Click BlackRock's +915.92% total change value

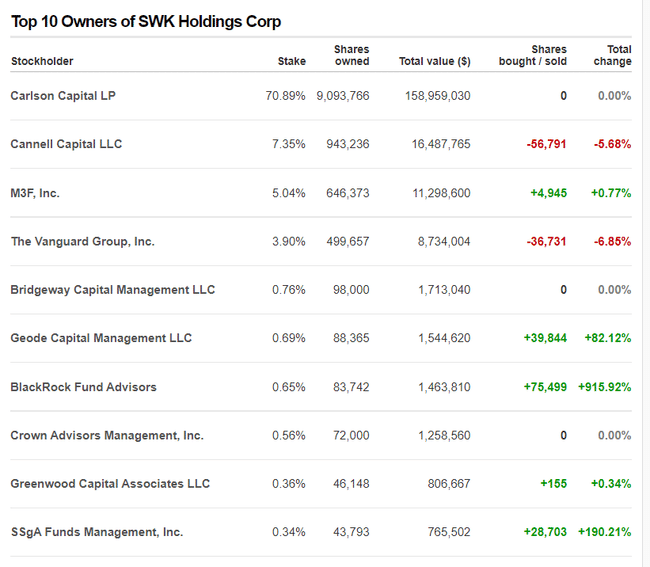604,387
